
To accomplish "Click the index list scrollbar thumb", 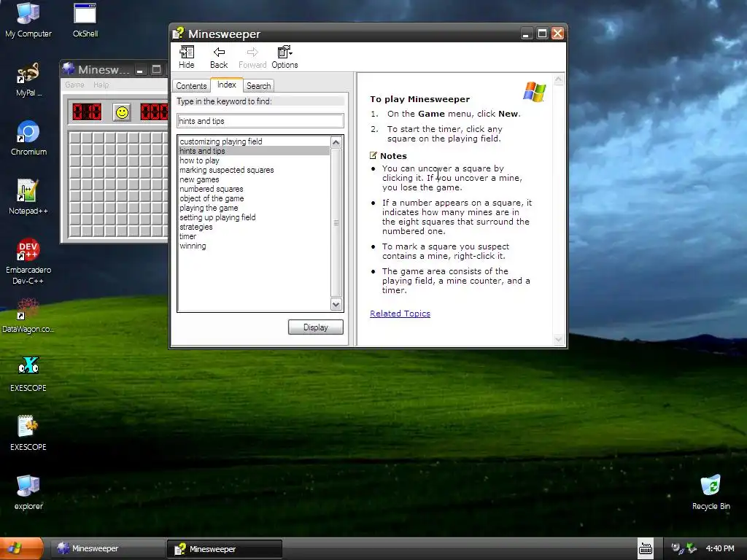I will tap(336, 223).
